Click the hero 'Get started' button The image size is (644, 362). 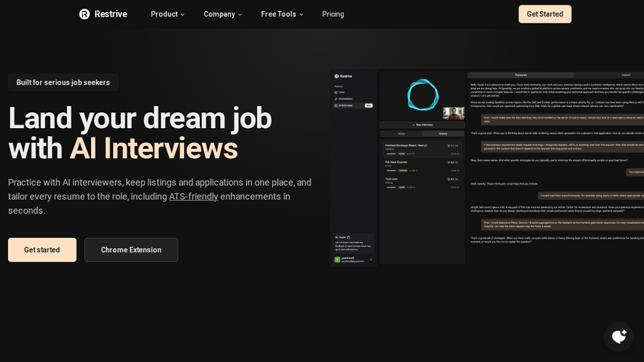click(42, 250)
